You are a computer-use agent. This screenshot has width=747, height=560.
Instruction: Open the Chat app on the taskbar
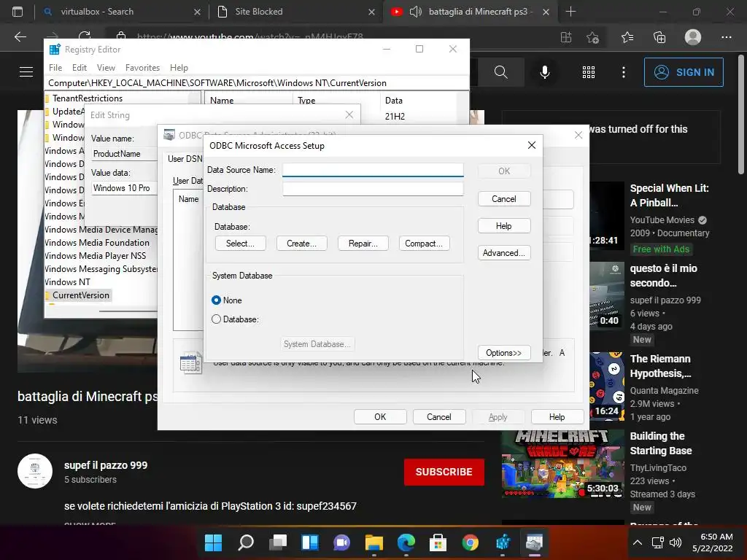(x=341, y=542)
